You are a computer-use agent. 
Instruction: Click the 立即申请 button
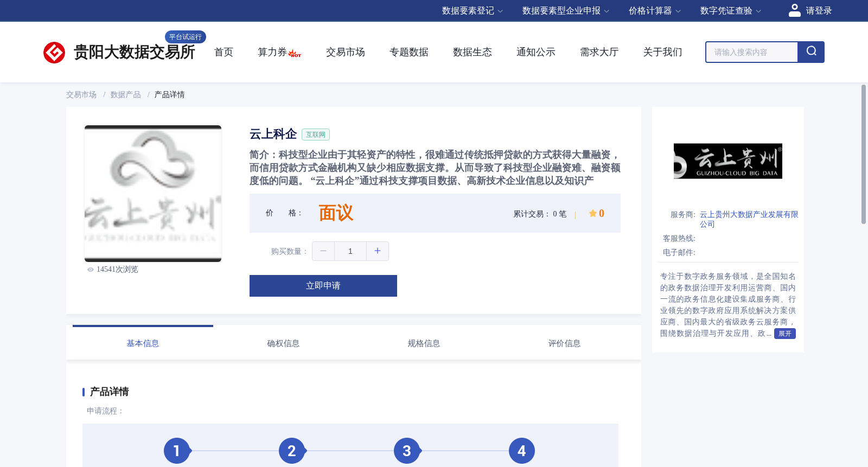coord(323,286)
